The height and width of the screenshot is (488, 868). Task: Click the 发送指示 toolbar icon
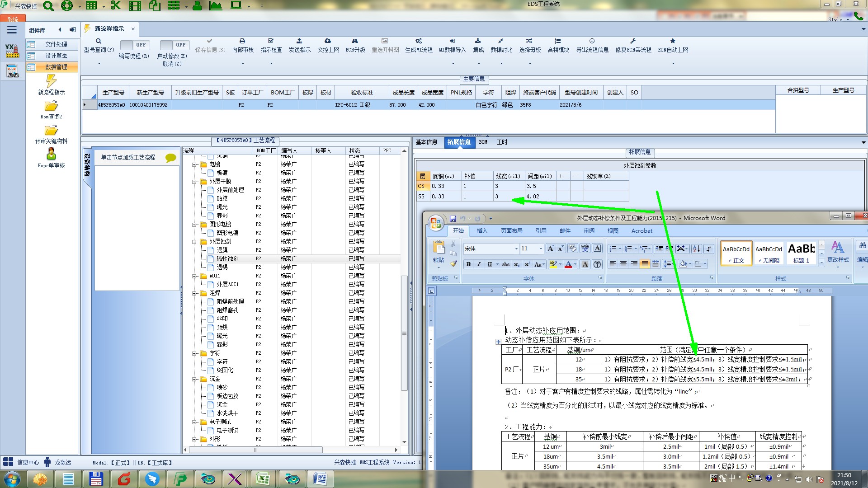click(x=299, y=41)
